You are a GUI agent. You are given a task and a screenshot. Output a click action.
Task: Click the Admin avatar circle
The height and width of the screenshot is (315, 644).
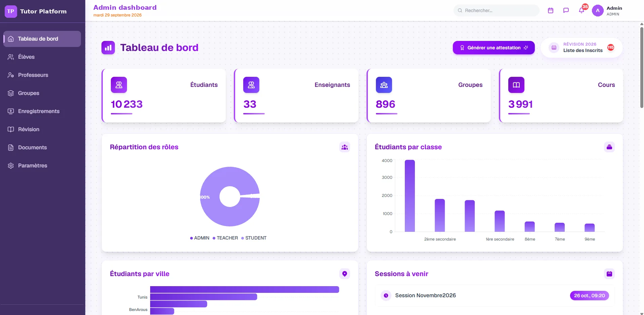pyautogui.click(x=597, y=10)
